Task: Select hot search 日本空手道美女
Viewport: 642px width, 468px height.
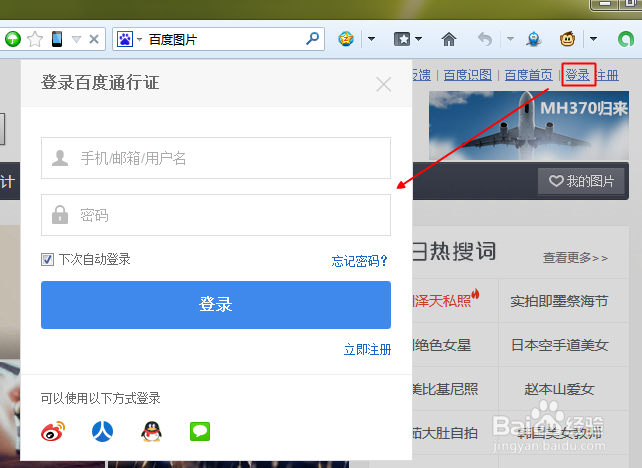Action: click(x=559, y=345)
